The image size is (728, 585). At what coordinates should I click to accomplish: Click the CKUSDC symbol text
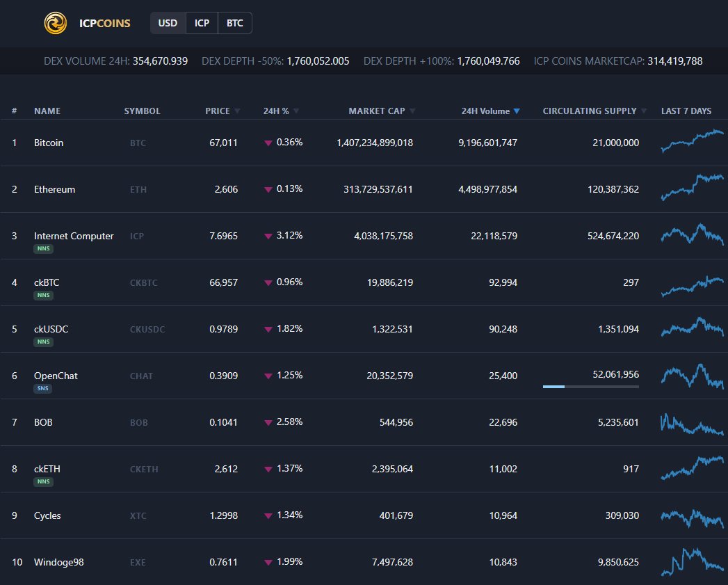[147, 330]
